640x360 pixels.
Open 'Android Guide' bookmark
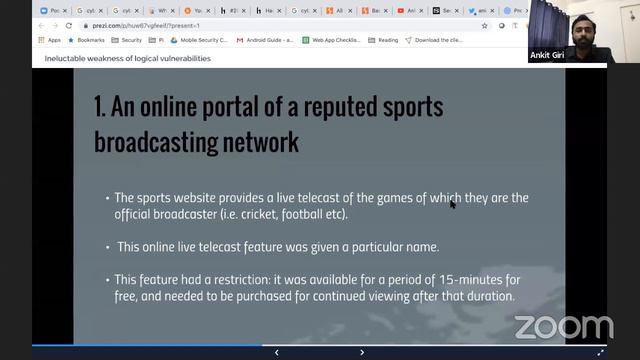(265, 40)
